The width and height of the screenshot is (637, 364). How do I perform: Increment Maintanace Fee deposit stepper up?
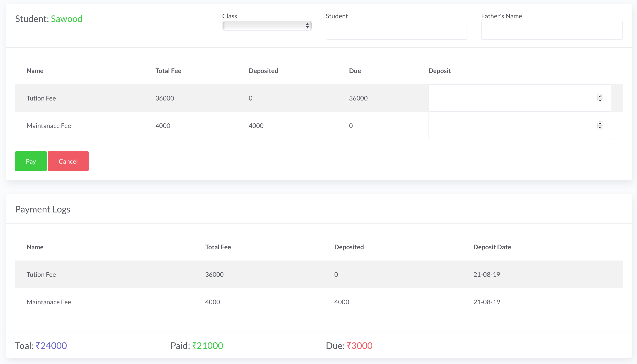[x=600, y=123]
